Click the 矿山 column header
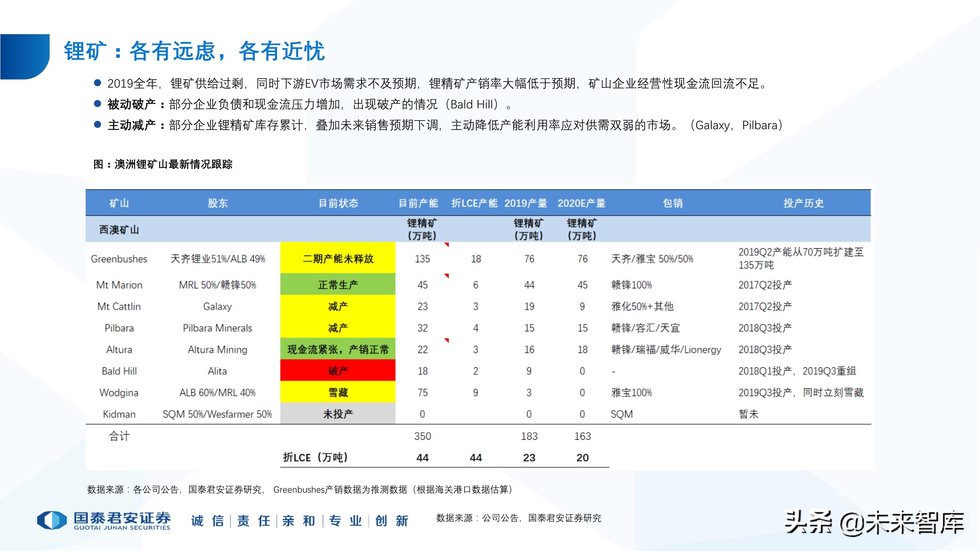Screen dimensions: 980x551 point(119,203)
